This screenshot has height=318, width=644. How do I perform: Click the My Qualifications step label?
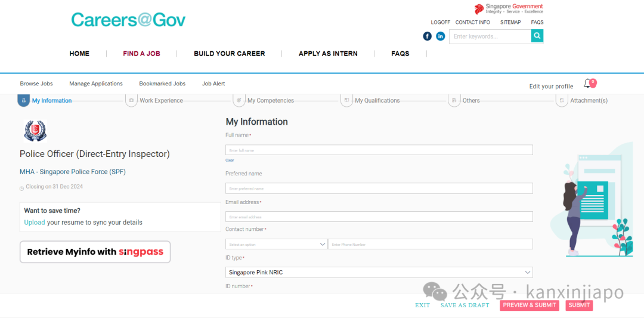[x=377, y=100]
